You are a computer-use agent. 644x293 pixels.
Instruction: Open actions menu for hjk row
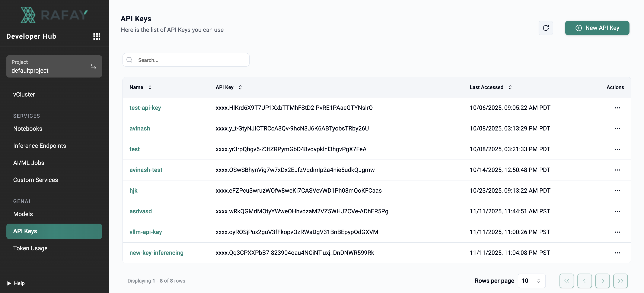coord(617,191)
